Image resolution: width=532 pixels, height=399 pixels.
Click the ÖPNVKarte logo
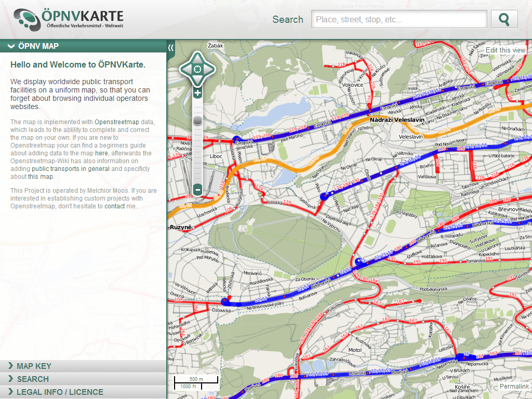[69, 19]
